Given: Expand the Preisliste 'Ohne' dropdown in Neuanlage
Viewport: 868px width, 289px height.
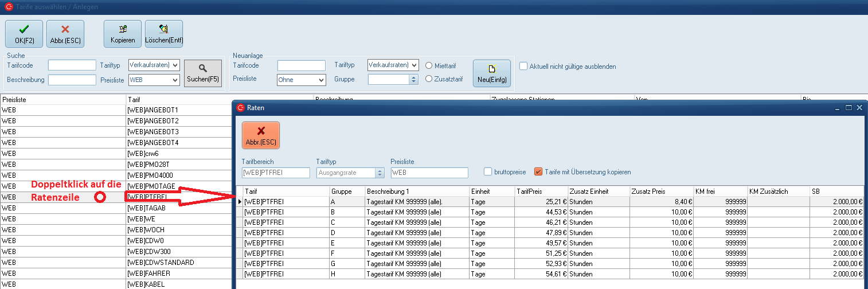Looking at the screenshot, I should click(321, 80).
